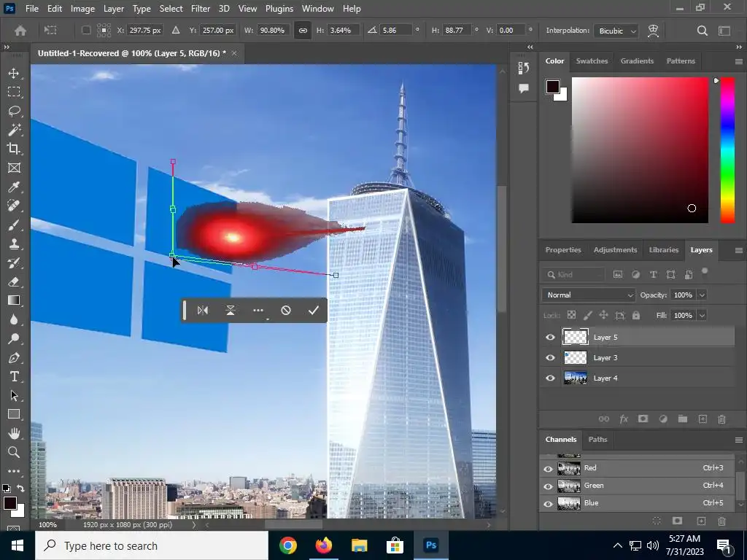Switch to the Adjustments tab

615,250
